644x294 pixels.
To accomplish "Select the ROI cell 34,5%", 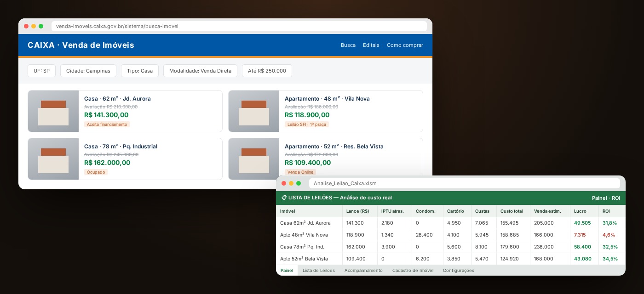I will click(x=612, y=259).
